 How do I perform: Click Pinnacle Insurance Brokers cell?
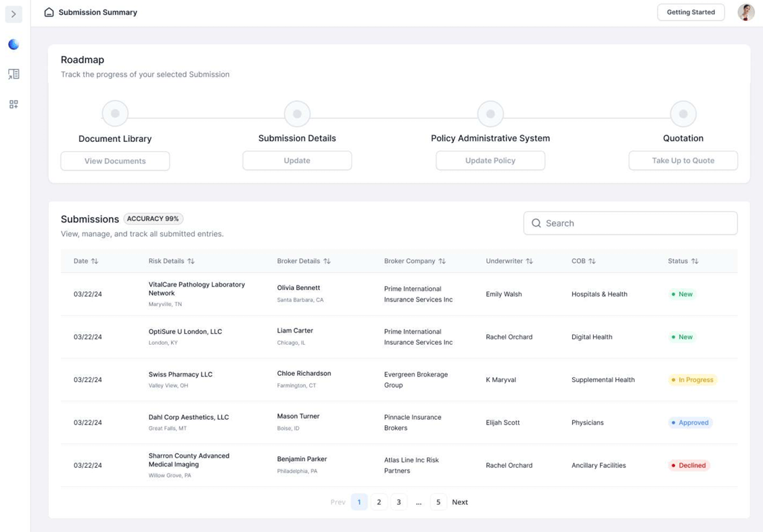[413, 422]
